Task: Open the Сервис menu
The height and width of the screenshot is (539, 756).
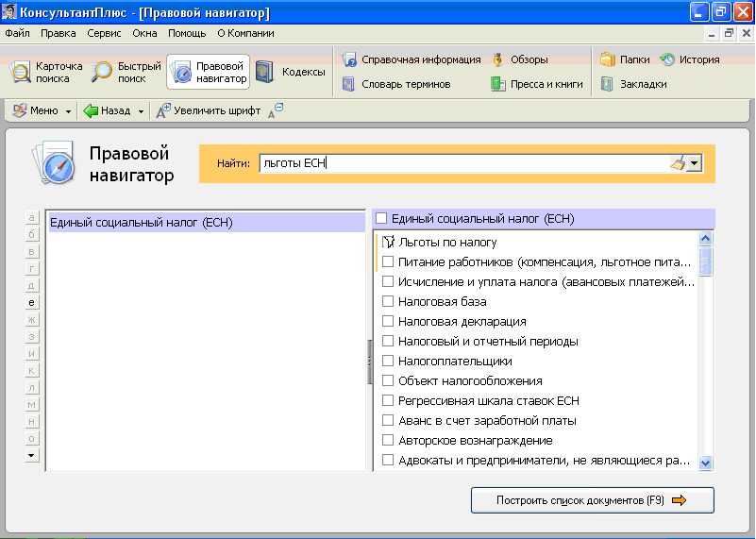Action: pyautogui.click(x=104, y=33)
